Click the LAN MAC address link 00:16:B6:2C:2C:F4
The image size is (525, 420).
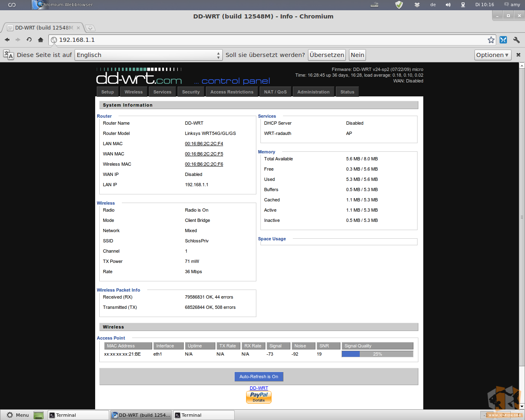204,144
